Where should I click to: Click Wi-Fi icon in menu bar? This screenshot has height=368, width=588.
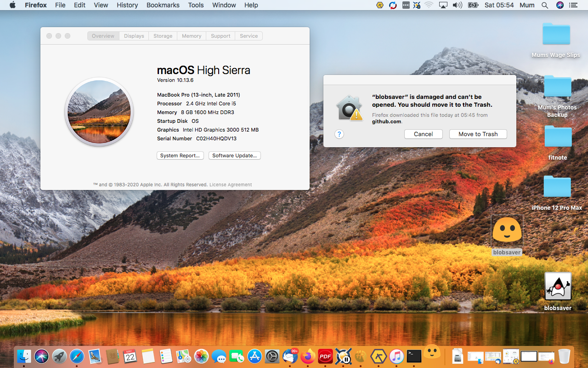429,5
